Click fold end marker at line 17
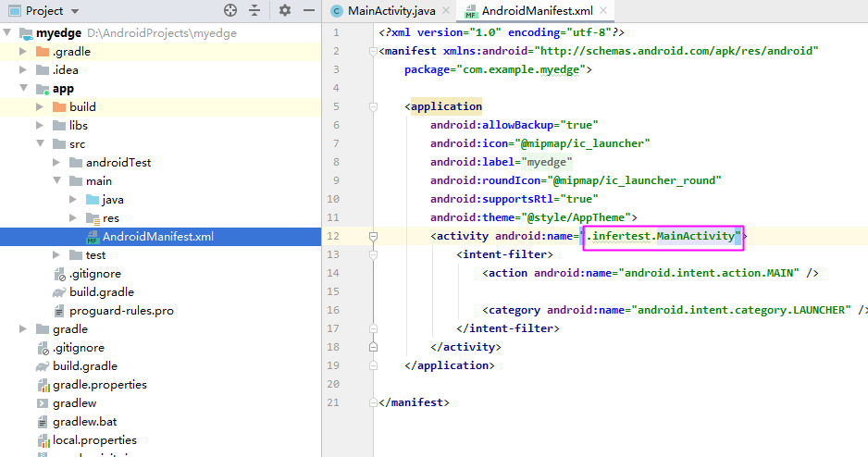 (x=373, y=328)
